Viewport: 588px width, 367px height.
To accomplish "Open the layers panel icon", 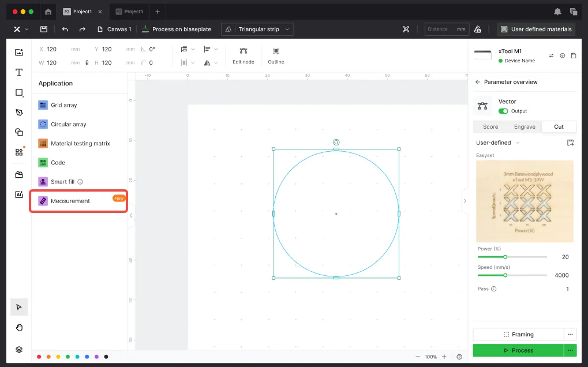I will coord(19,349).
